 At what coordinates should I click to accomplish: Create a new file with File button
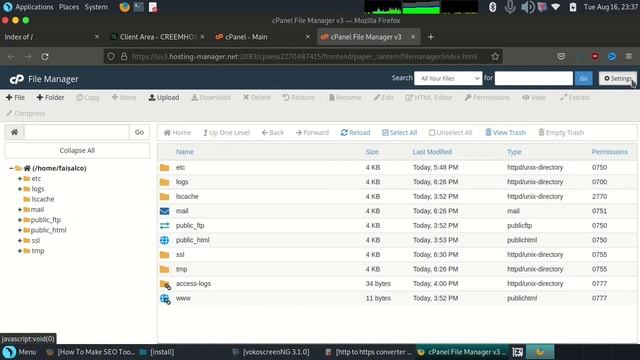pyautogui.click(x=15, y=98)
